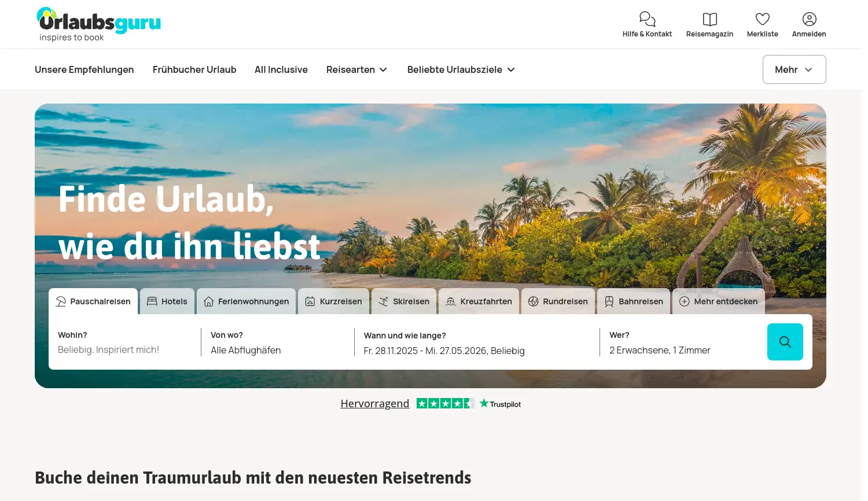Switch to the Hotels search tab

pyautogui.click(x=167, y=301)
